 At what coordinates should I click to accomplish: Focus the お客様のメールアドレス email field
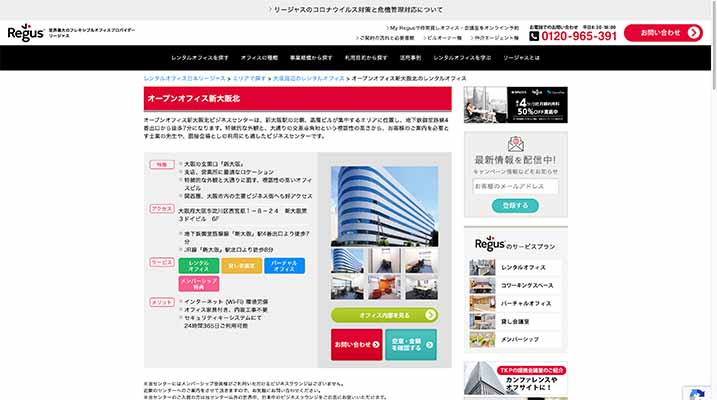[516, 187]
